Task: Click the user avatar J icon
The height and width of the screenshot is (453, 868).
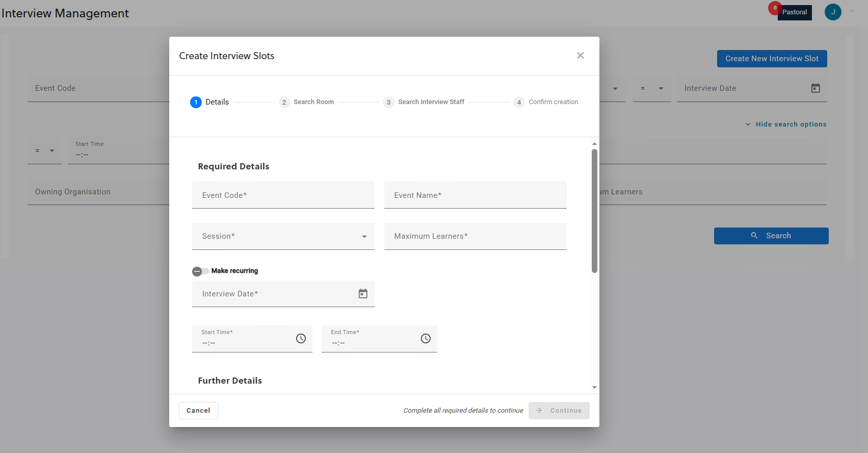Action: [833, 12]
